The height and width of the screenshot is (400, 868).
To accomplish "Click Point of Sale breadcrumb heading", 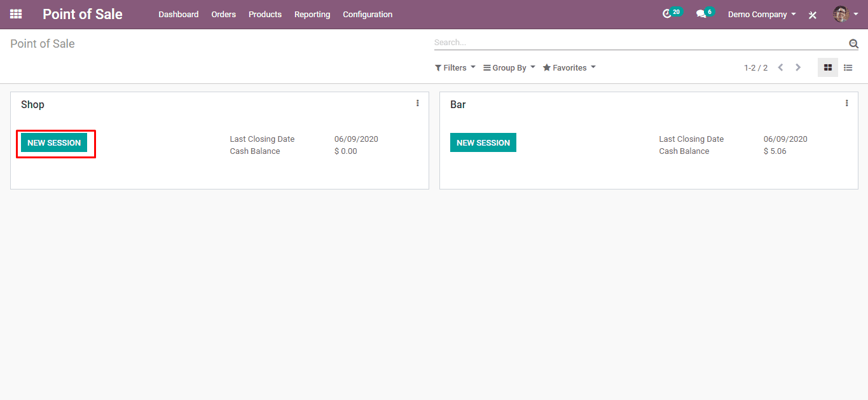I will click(x=43, y=44).
